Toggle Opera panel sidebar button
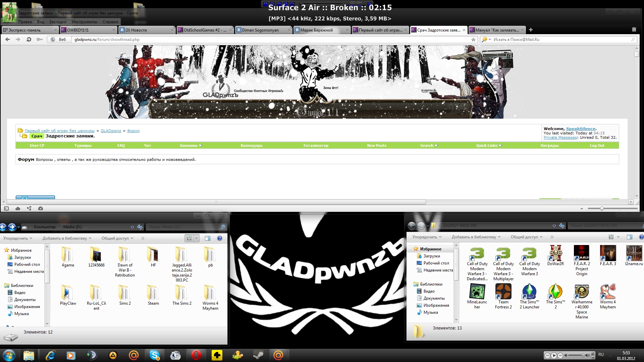This screenshot has height=362, width=644. (6, 208)
